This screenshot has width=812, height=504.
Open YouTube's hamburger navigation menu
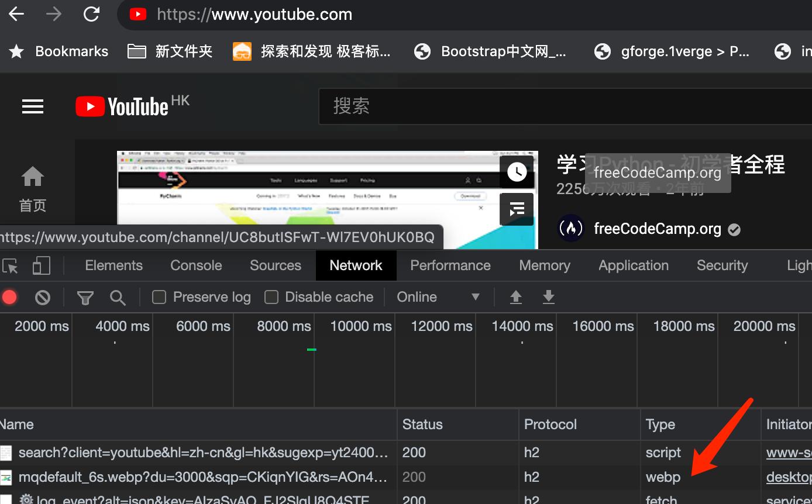32,106
